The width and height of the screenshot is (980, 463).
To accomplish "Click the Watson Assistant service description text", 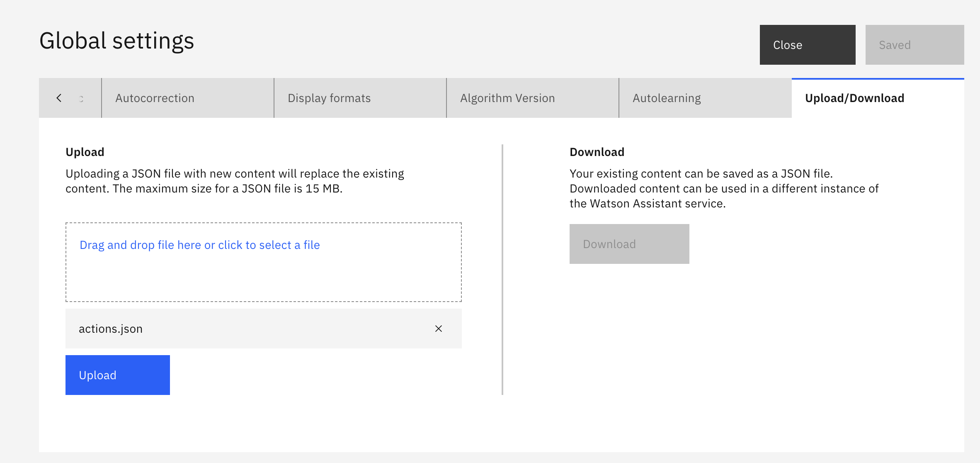I will coord(724,188).
